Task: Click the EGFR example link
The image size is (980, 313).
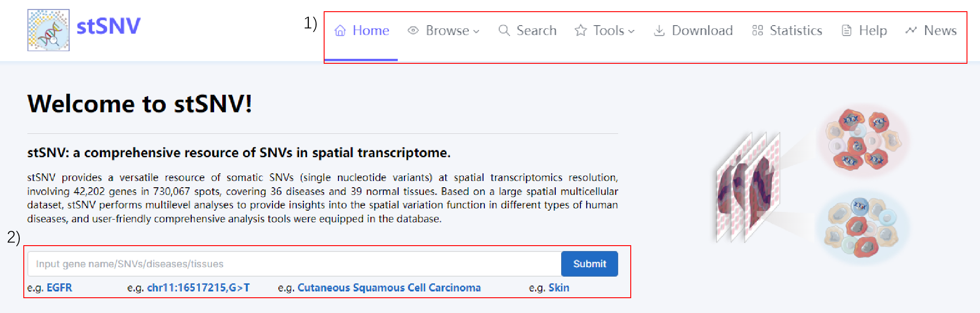Action: click(59, 288)
